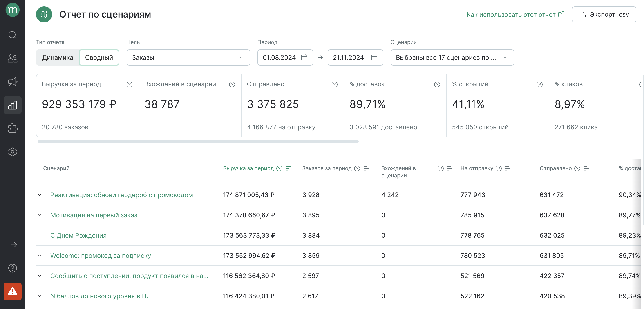
Task: Expand row С Днем Рождения
Action: 40,235
